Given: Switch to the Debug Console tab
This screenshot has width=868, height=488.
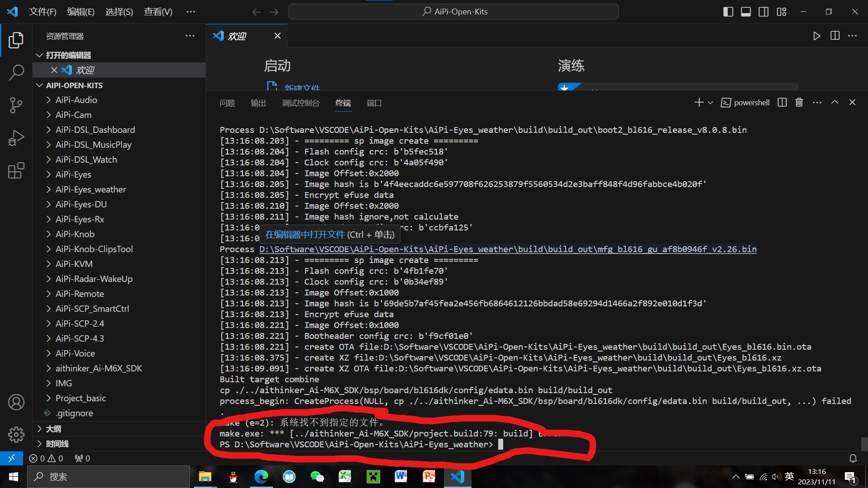Looking at the screenshot, I should (x=301, y=103).
